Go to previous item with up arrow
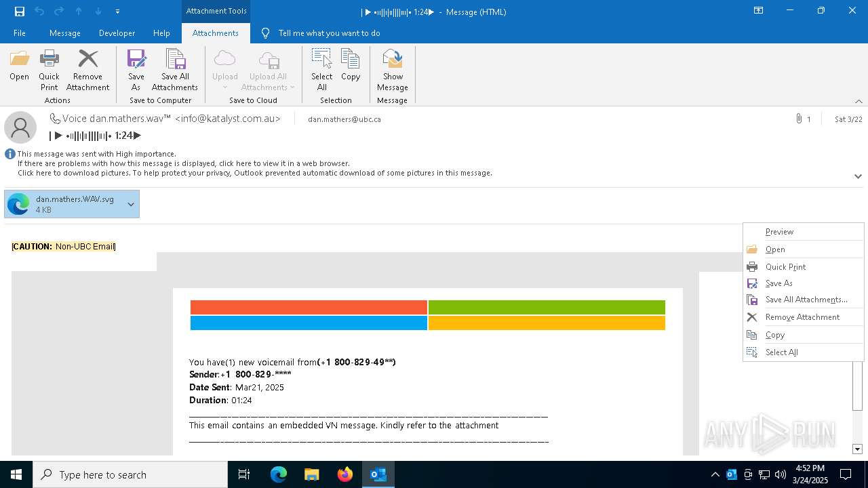The image size is (868, 488). [x=79, y=11]
